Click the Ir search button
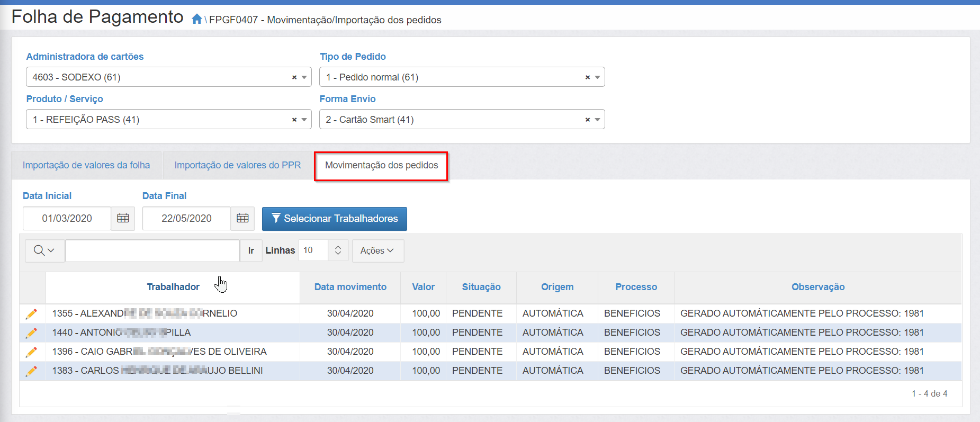 (x=251, y=250)
